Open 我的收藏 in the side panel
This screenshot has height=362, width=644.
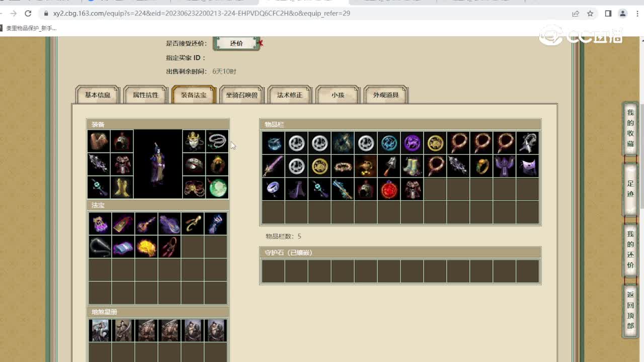(630, 128)
